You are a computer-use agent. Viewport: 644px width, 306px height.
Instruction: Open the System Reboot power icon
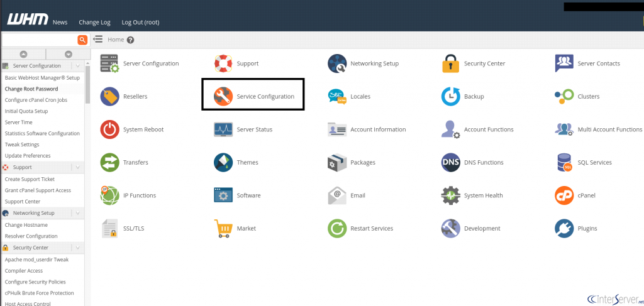109,129
